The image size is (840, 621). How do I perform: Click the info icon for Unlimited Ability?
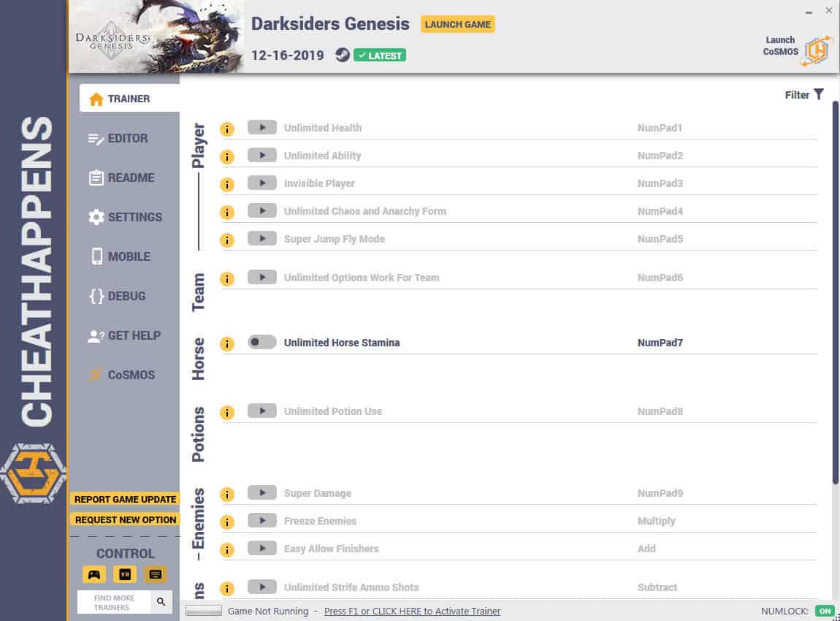point(227,157)
